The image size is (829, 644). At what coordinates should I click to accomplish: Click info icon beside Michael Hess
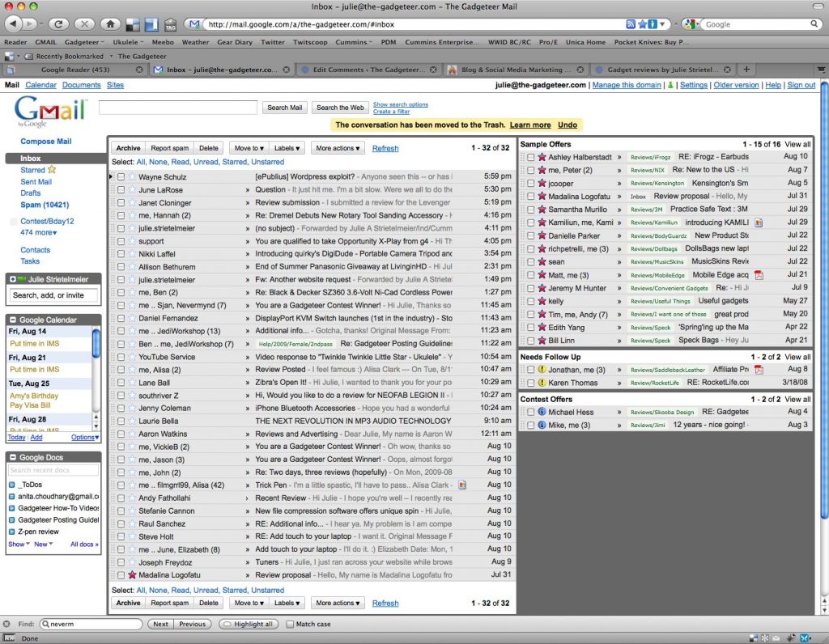click(542, 412)
